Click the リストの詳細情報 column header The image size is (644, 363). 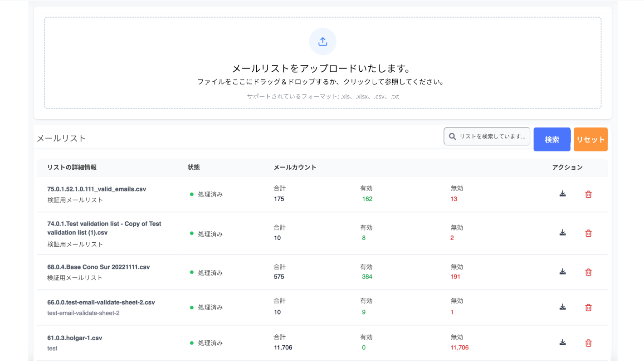(x=72, y=167)
